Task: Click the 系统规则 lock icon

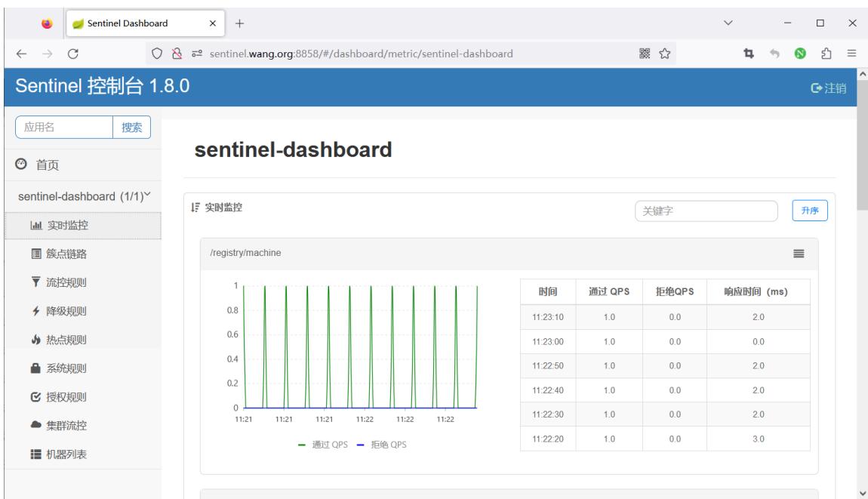Action: pyautogui.click(x=36, y=368)
